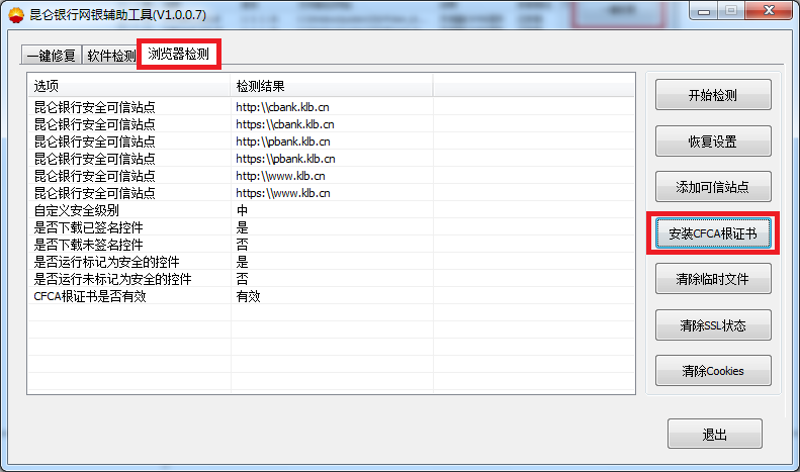Exit using the 退出 button
Image resolution: width=800 pixels, height=472 pixels.
click(x=714, y=435)
